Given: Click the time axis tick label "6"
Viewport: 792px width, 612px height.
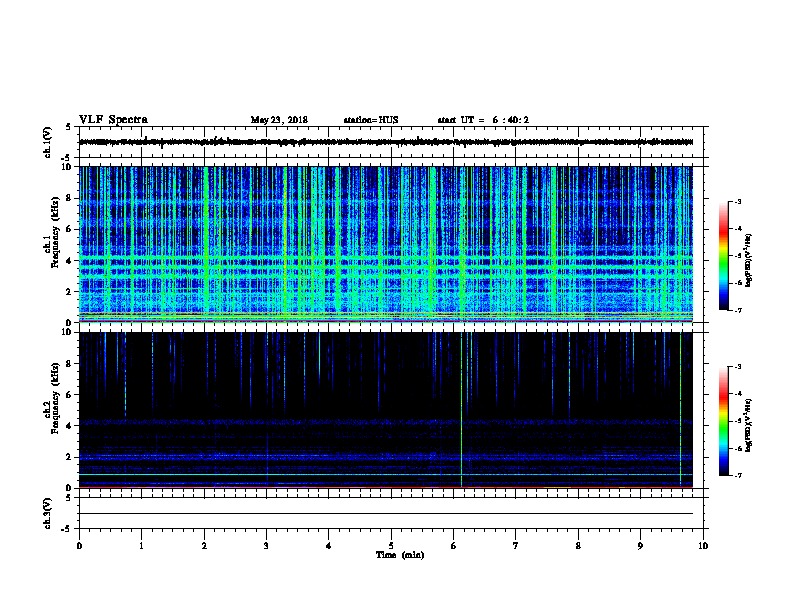Looking at the screenshot, I should 453,546.
